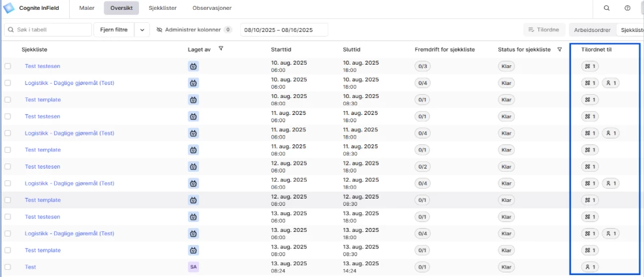
Task: Toggle the select-all checkbox in table header
Action: tap(8, 50)
